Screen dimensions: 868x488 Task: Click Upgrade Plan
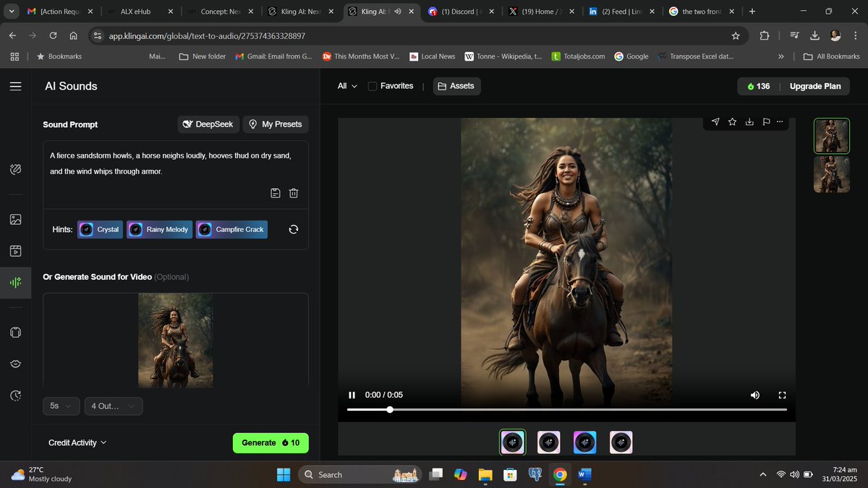[815, 86]
